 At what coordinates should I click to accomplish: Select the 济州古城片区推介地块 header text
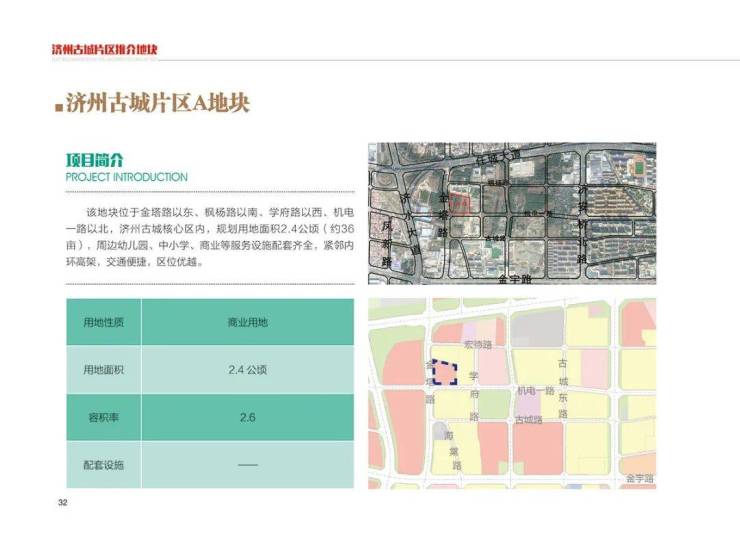(x=105, y=49)
